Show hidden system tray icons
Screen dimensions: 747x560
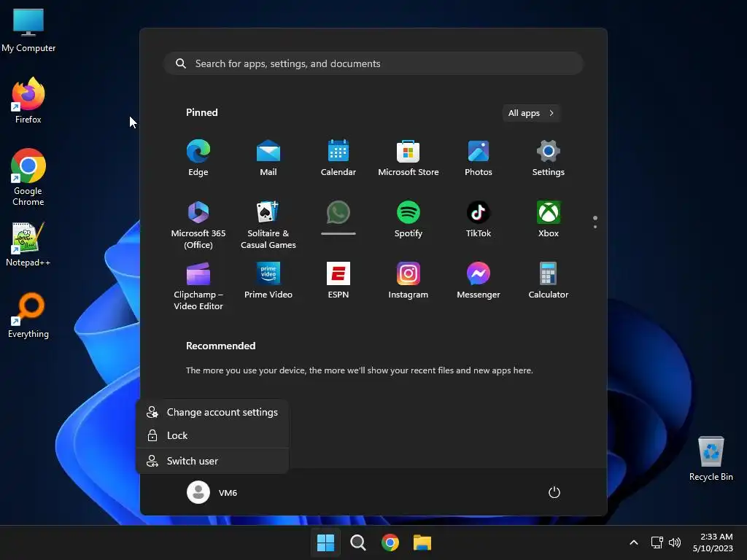pyautogui.click(x=634, y=542)
